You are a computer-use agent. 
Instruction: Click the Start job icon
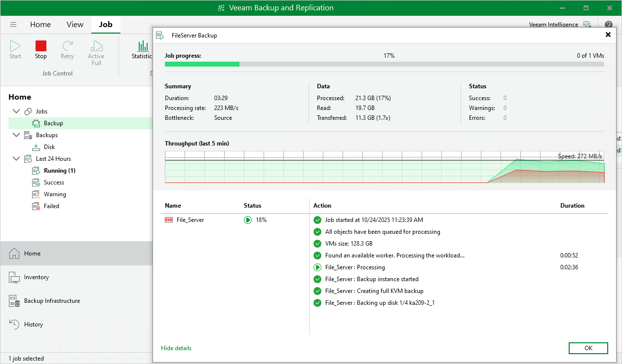pyautogui.click(x=15, y=46)
